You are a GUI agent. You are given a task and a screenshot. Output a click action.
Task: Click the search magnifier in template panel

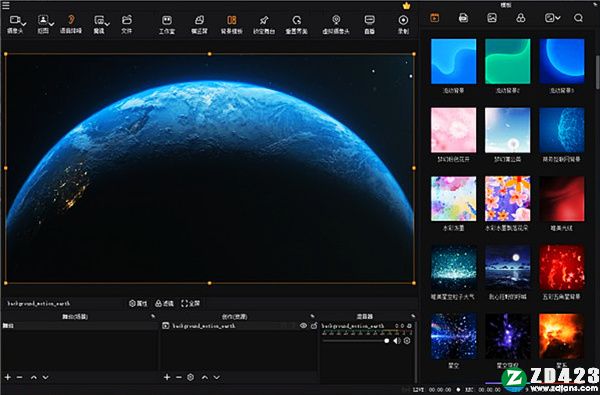(578, 18)
